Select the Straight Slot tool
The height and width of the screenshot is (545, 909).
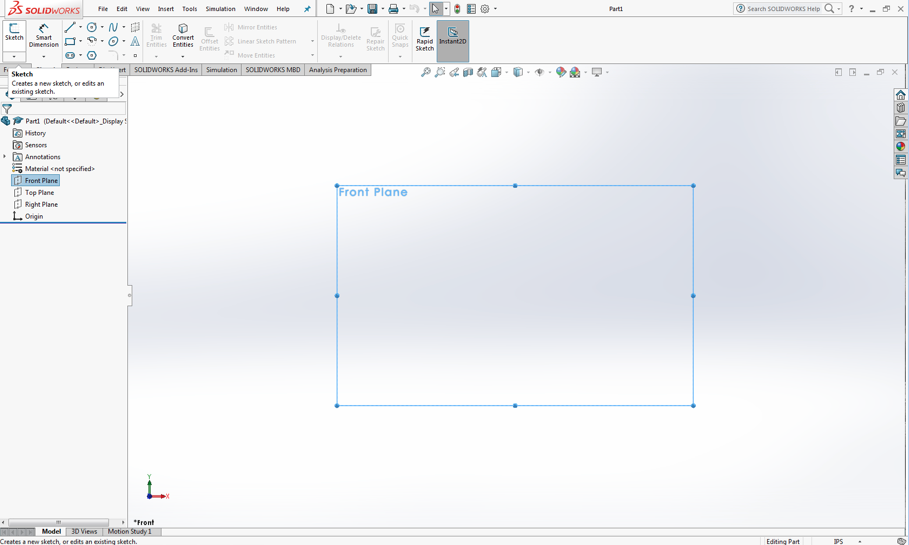point(70,55)
